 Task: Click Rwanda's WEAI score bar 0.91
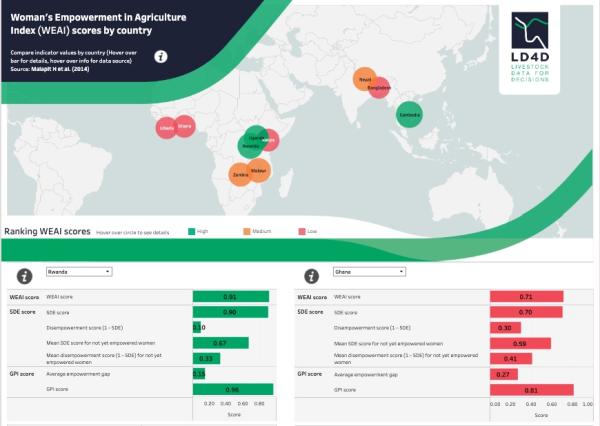(x=231, y=297)
